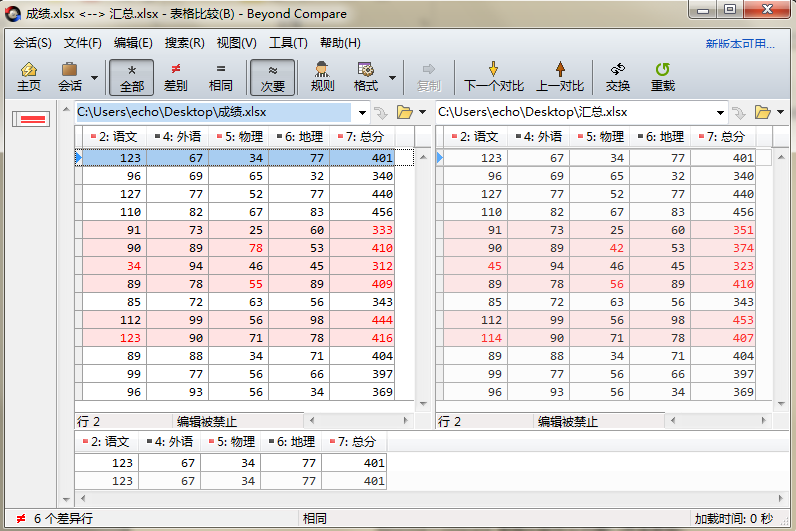Select left pane cell 444

click(x=362, y=320)
